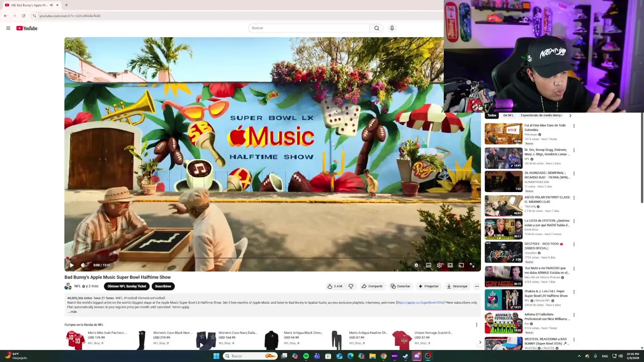Image resolution: width=644 pixels, height=362 pixels.
Task: Play the video with the play button
Action: tap(71, 265)
